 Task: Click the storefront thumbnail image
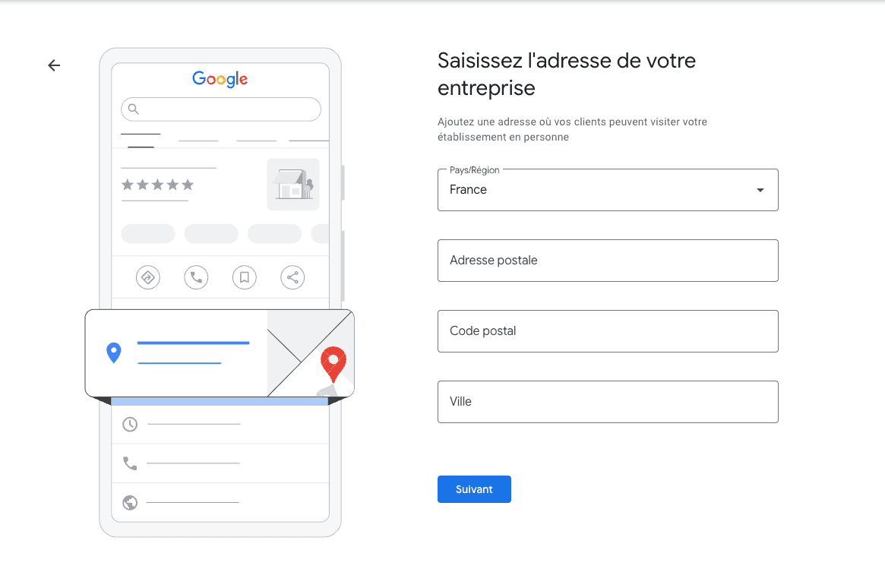pyautogui.click(x=293, y=185)
